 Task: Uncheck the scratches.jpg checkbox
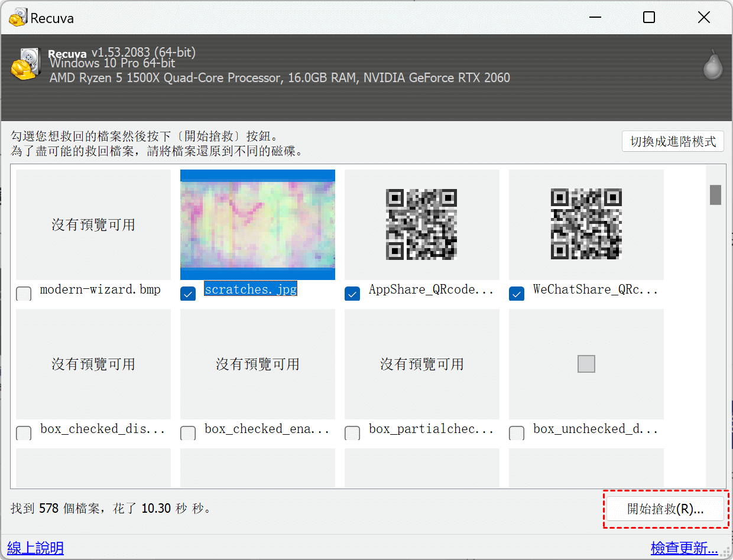188,294
